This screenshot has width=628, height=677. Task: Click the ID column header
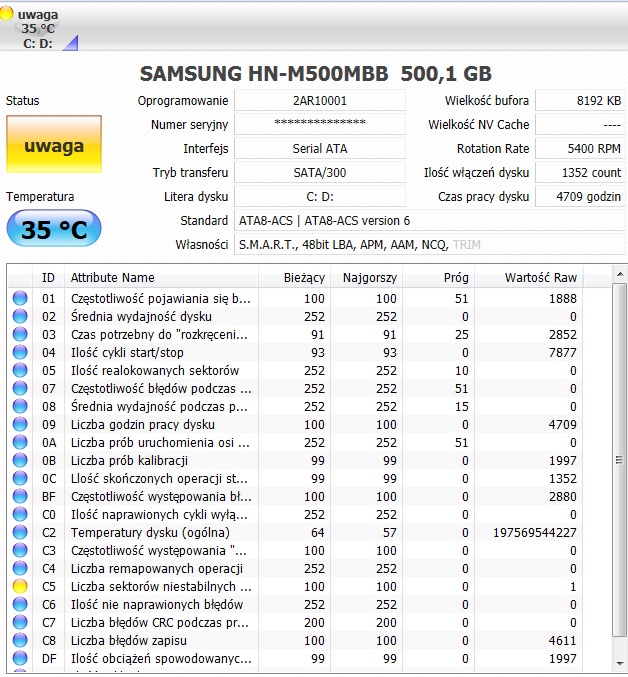point(48,277)
